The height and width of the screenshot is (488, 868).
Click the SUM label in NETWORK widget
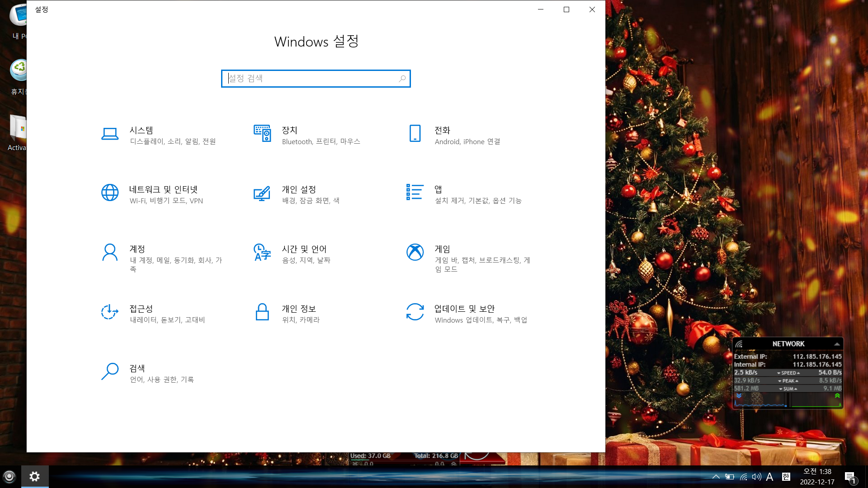(788, 389)
